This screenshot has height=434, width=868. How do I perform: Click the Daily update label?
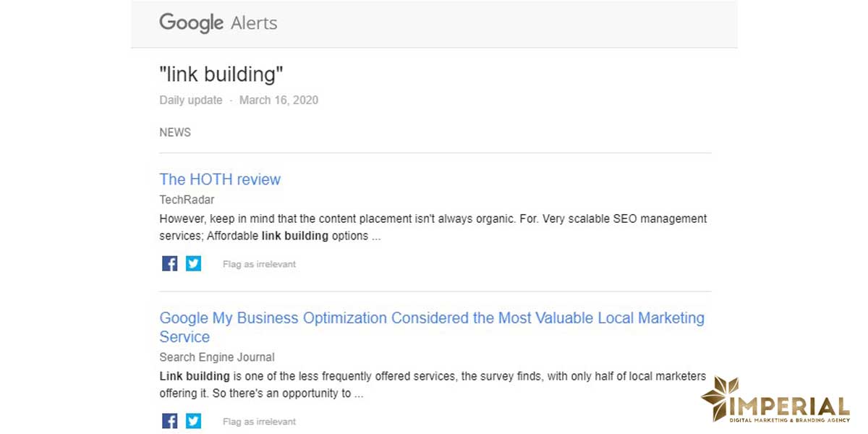tap(191, 101)
